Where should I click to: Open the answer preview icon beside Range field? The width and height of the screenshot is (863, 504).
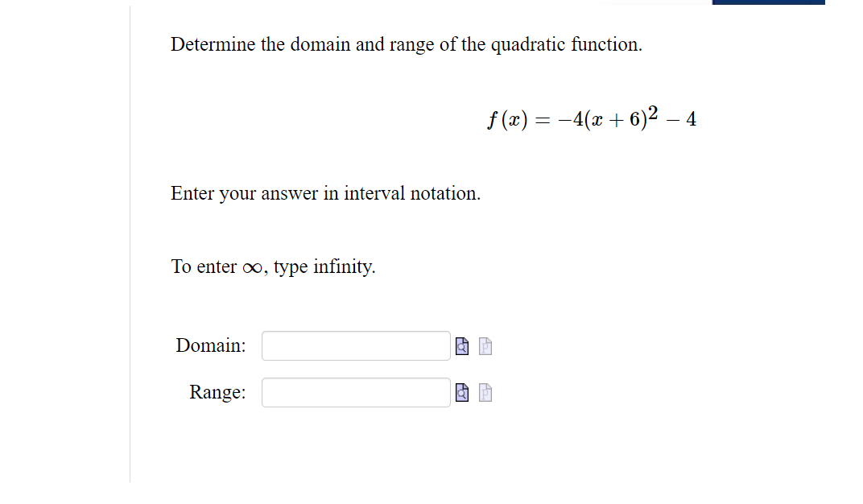[x=460, y=392]
